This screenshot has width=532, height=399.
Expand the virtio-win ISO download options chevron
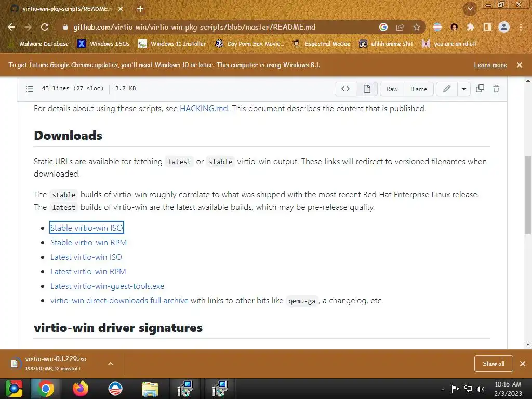click(111, 364)
